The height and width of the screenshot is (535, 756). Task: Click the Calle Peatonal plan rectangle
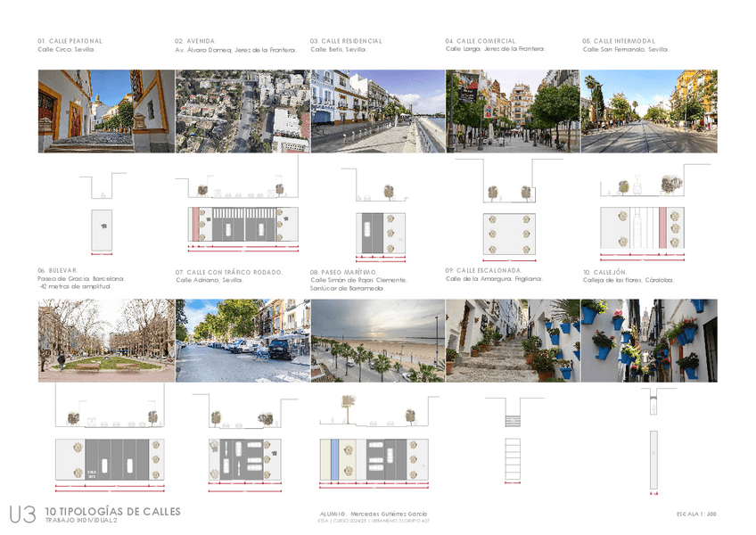point(102,230)
